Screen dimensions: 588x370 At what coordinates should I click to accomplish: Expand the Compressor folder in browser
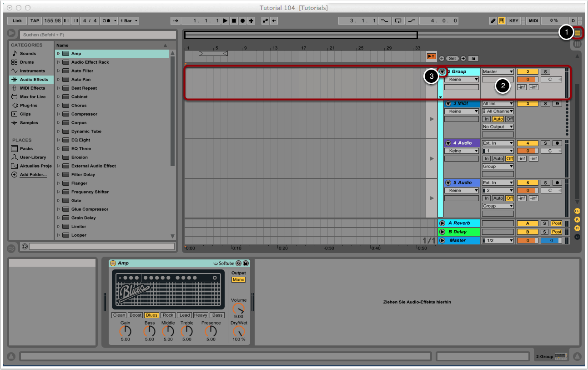pos(58,114)
